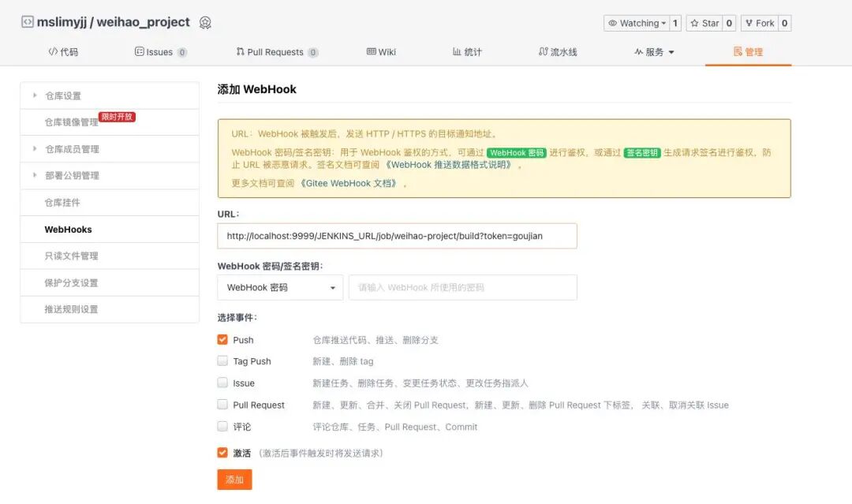Click the 《WebHook 推送数据格式说明》 link

tap(449, 165)
